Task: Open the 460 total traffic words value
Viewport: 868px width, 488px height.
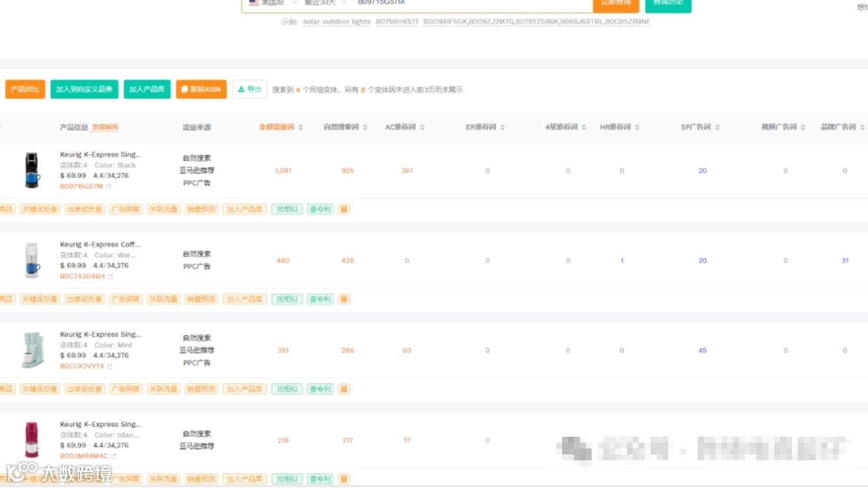Action: [283, 261]
